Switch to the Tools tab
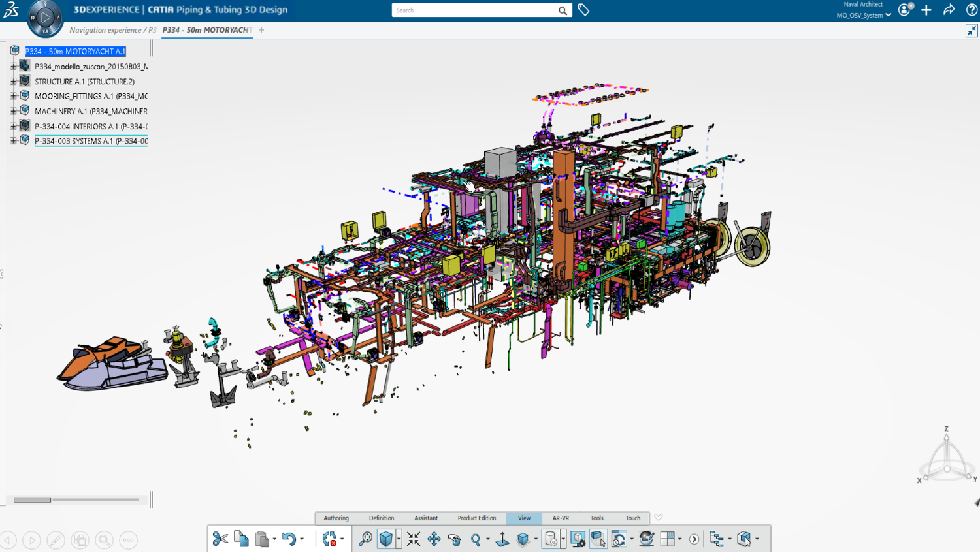This screenshot has height=553, width=980. [596, 518]
